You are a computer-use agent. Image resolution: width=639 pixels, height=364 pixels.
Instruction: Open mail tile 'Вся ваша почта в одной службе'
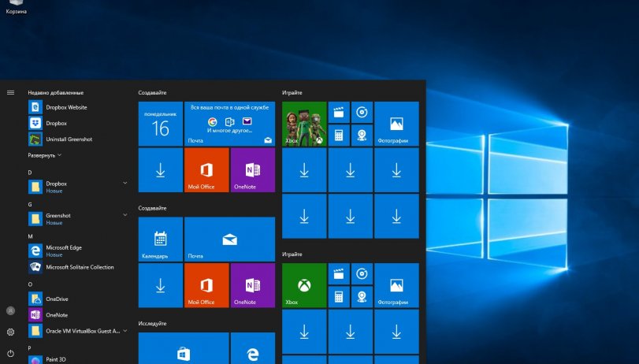point(229,124)
